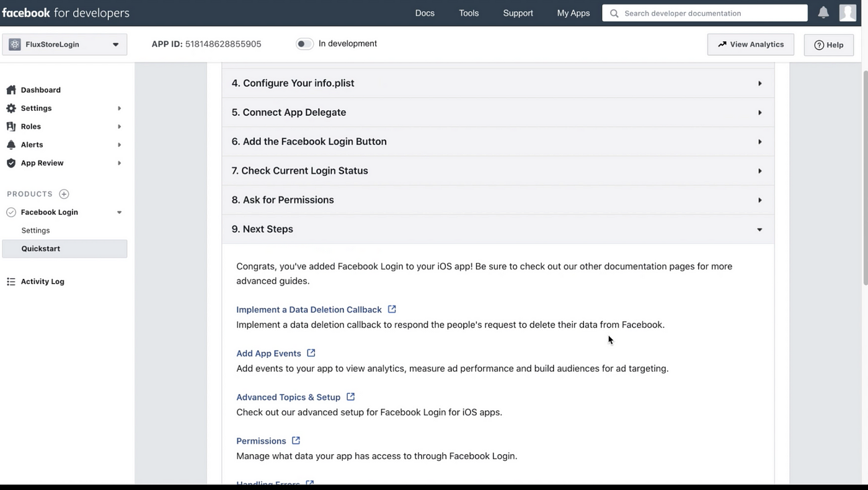The width and height of the screenshot is (868, 490).
Task: Click the View Analytics trend icon
Action: [722, 44]
